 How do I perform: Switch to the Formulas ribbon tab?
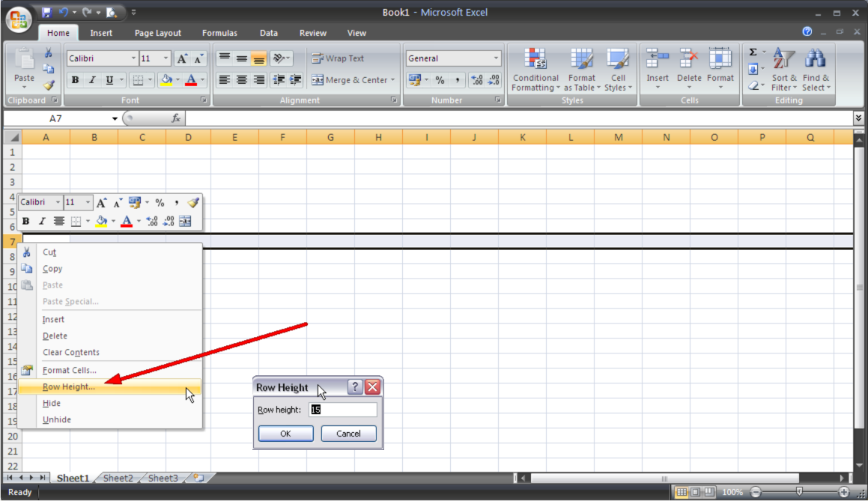click(219, 32)
